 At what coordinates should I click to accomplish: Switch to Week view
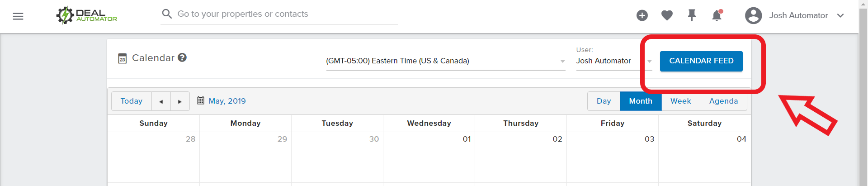[680, 101]
